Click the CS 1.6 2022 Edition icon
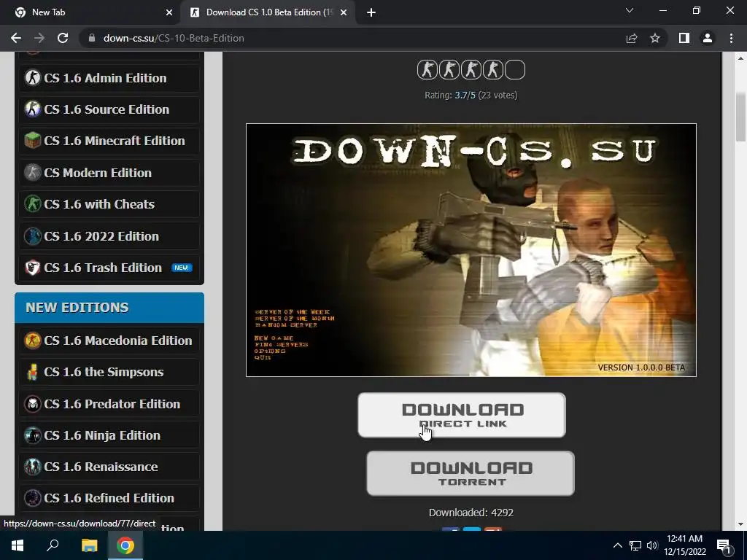 pos(32,236)
